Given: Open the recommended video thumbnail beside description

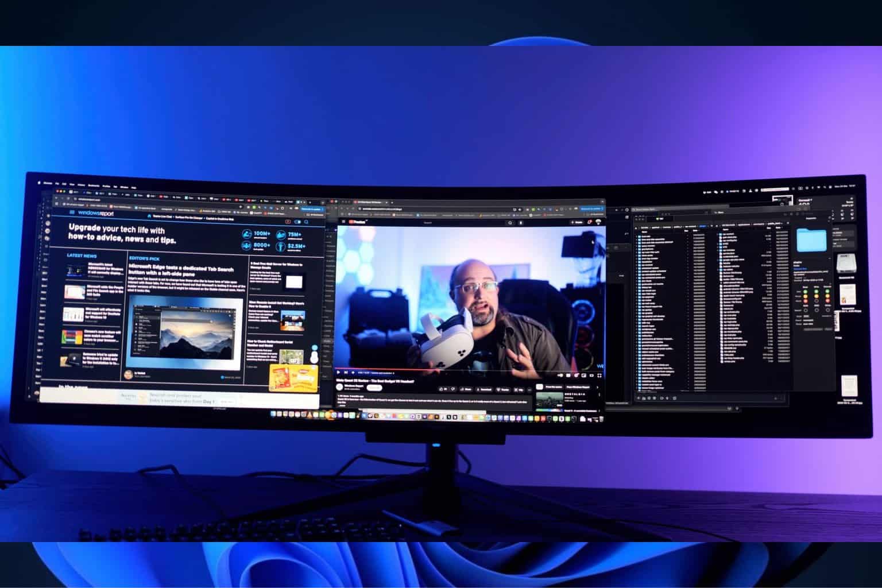Looking at the screenshot, I should 550,401.
